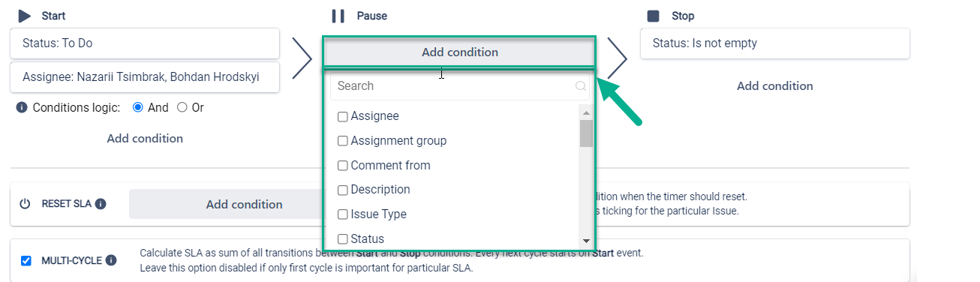Open the Status: Is not empty stop condition
The width and height of the screenshot is (980, 282).
coord(774,43)
